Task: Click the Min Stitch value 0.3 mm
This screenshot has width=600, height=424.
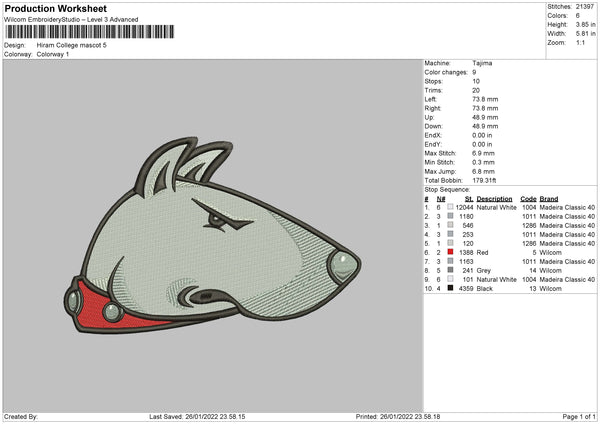Action: [x=483, y=162]
